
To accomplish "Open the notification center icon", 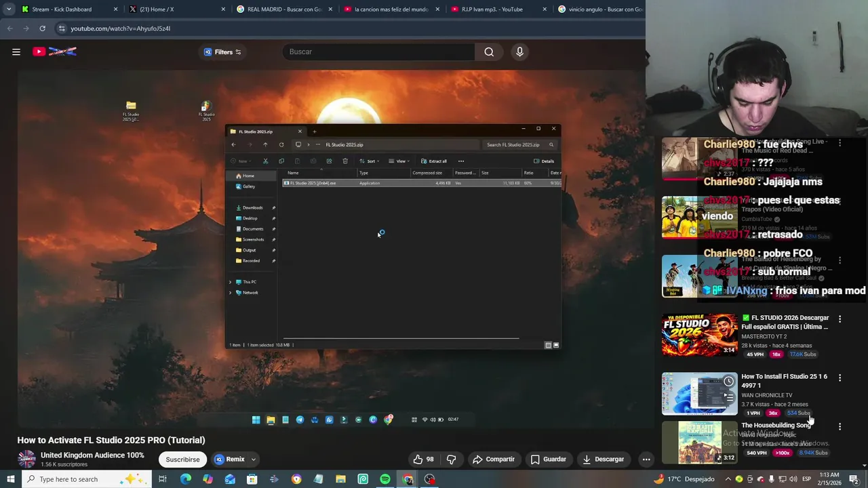I will [x=854, y=479].
